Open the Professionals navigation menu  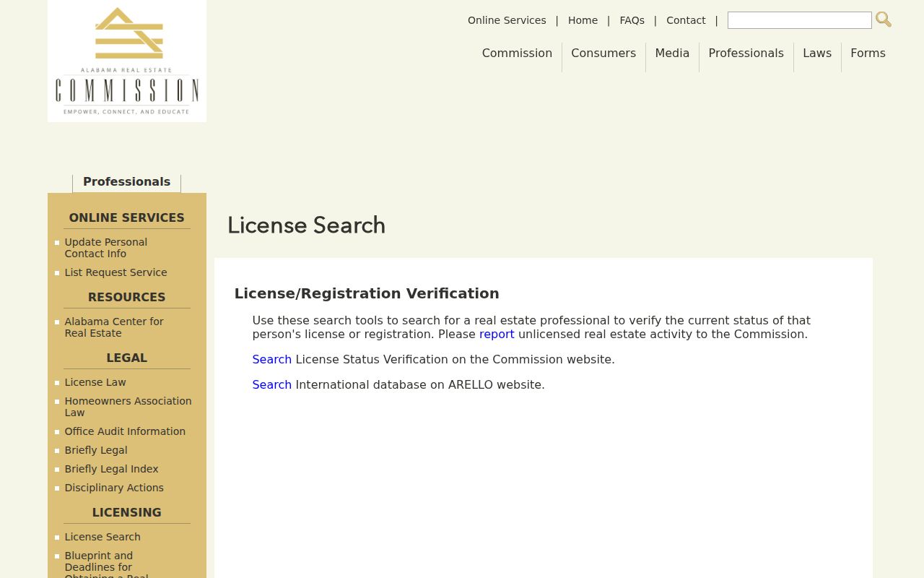746,53
